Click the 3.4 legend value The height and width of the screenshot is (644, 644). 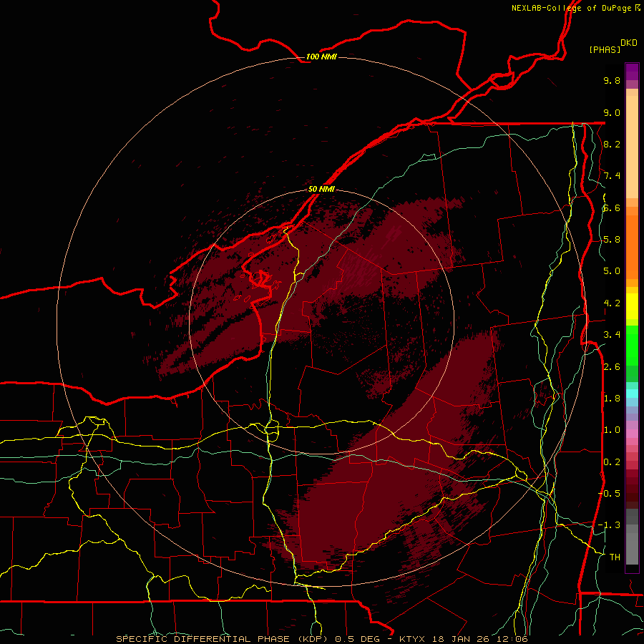pos(612,335)
